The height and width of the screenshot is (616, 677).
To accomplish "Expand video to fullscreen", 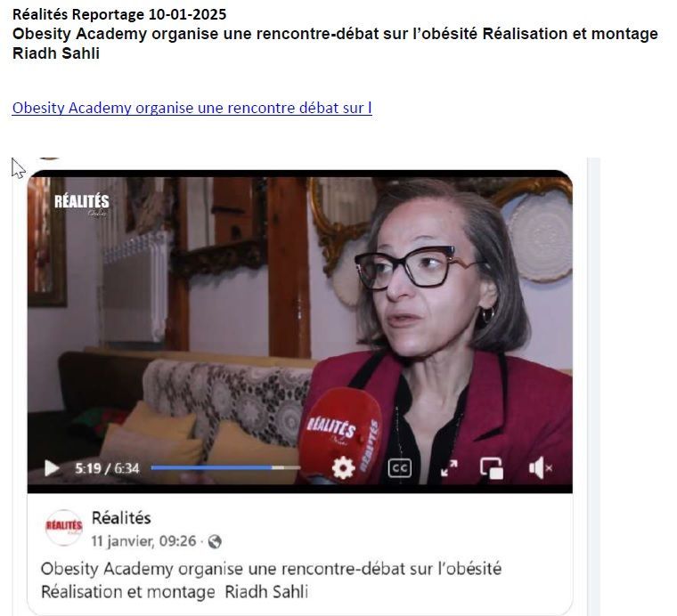I will click(449, 468).
